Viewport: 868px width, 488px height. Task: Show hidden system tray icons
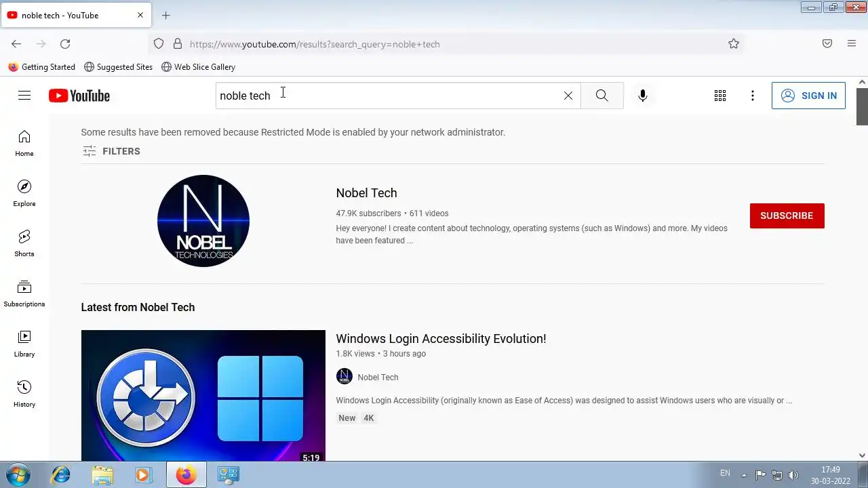click(744, 475)
